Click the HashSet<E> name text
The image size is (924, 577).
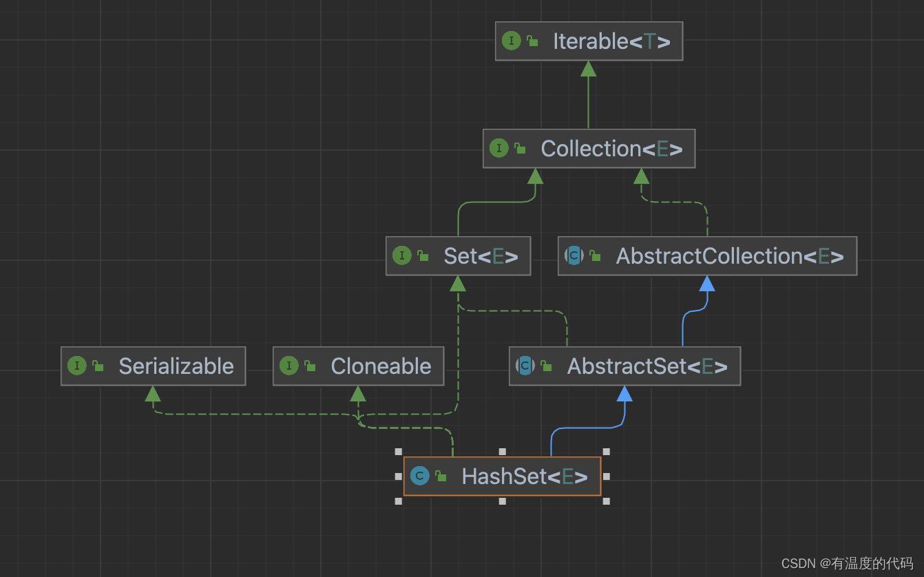tap(525, 476)
